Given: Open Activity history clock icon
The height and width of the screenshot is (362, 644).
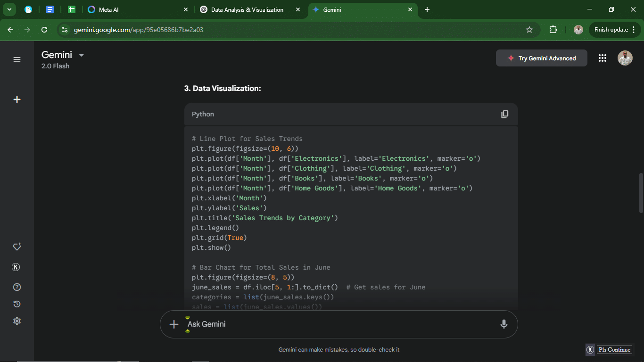Looking at the screenshot, I should pyautogui.click(x=17, y=304).
